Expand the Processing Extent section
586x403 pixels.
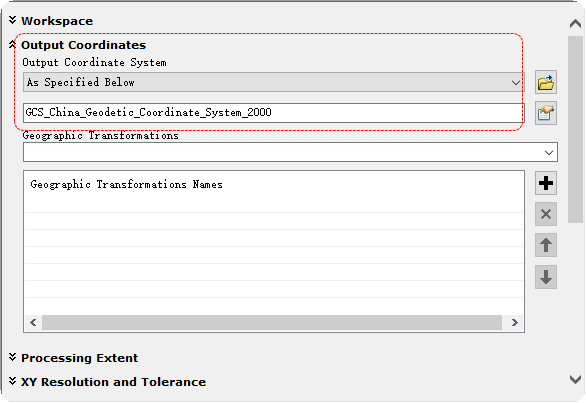(13, 357)
